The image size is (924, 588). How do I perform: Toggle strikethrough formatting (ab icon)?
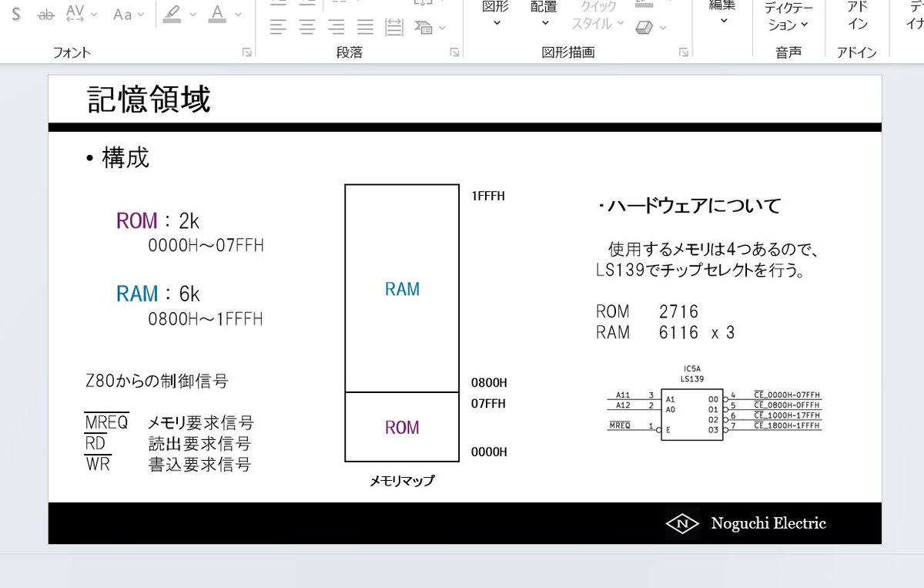(x=46, y=14)
